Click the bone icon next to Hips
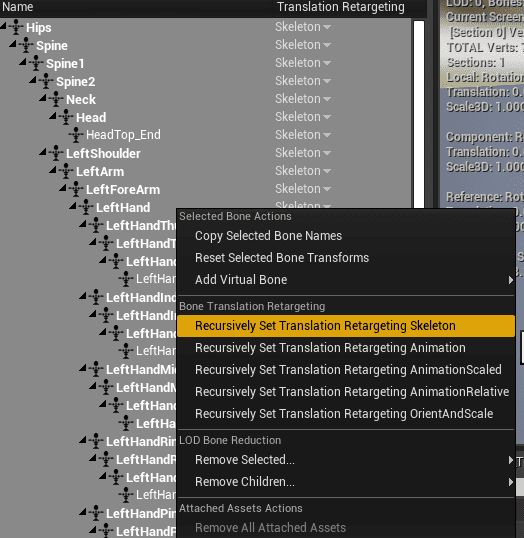Screen dimensions: 524x538 16,27
